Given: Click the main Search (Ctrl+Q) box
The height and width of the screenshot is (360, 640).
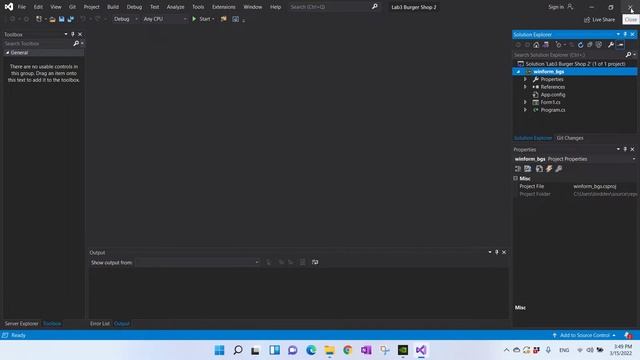Looking at the screenshot, I should coord(333,7).
